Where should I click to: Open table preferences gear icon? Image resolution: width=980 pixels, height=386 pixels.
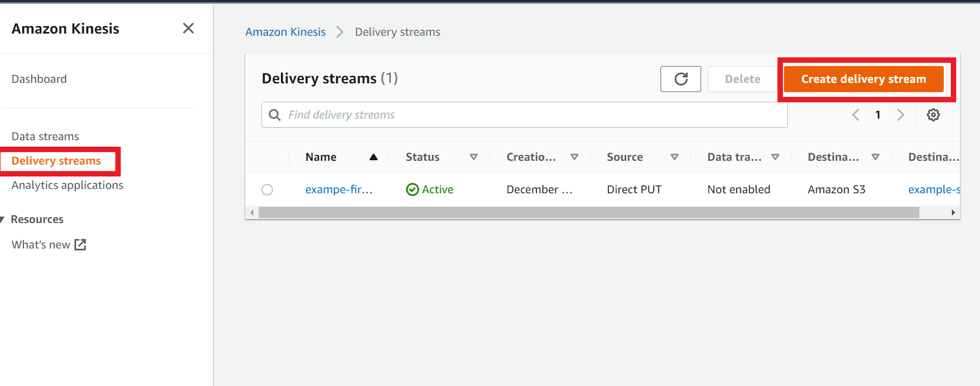coord(933,115)
